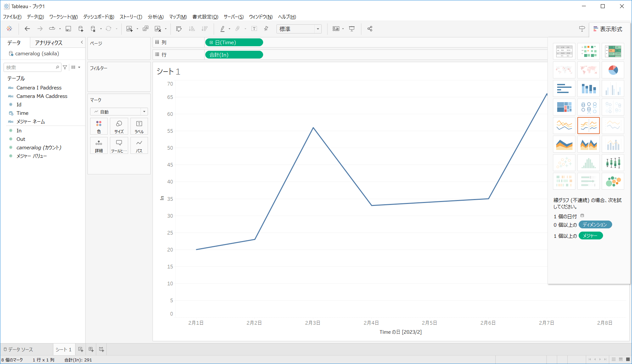Open the Color mark card
This screenshot has height=364, width=632.
99,127
